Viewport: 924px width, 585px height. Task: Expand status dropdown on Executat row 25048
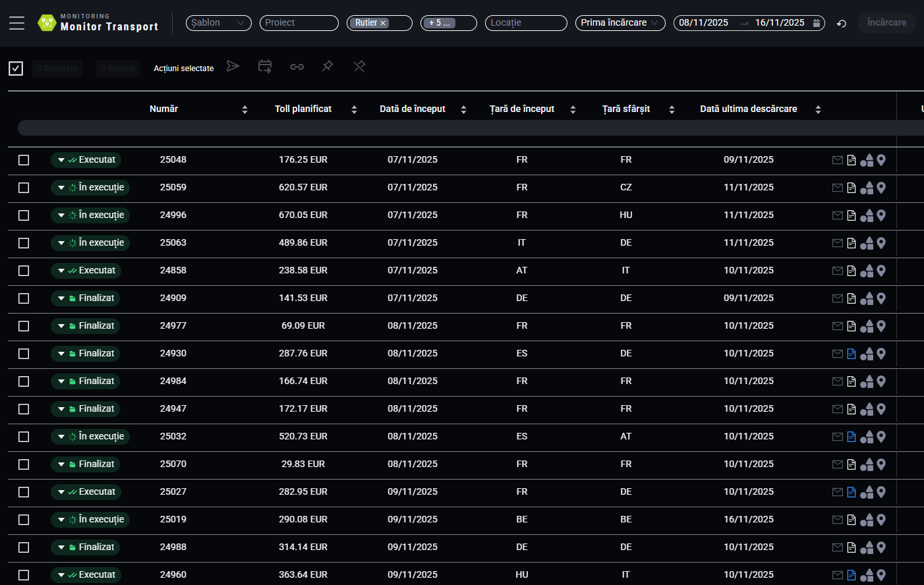[62, 159]
